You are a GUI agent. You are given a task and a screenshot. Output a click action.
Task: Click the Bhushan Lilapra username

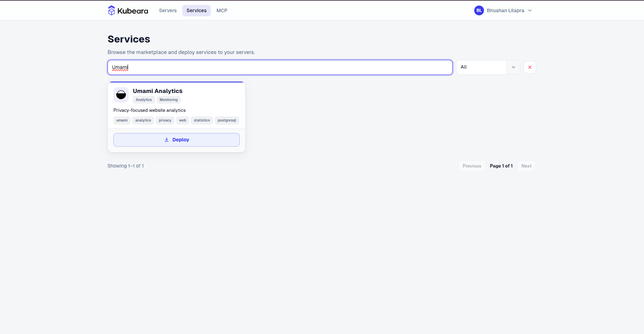506,10
